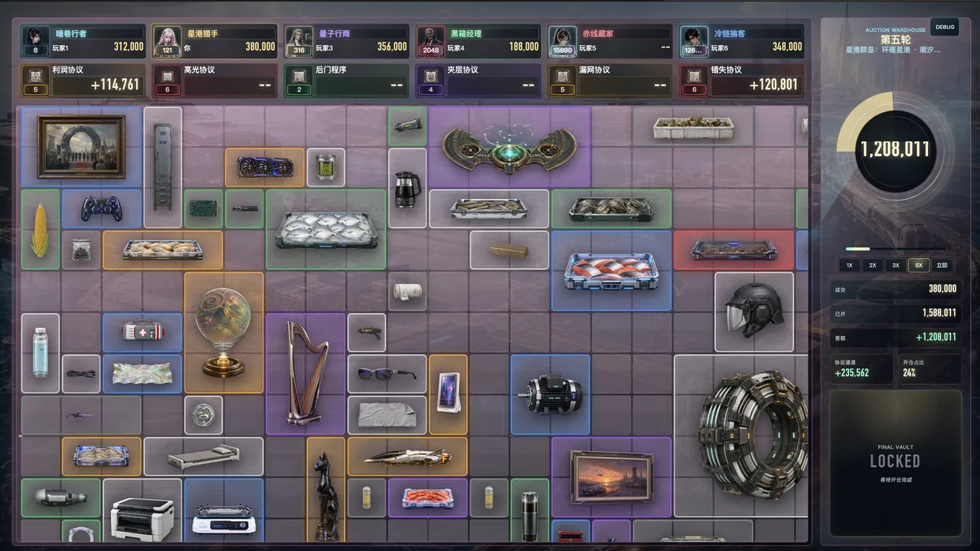Pick the bag of seeds
The width and height of the screenshot is (980, 551).
pos(81,250)
